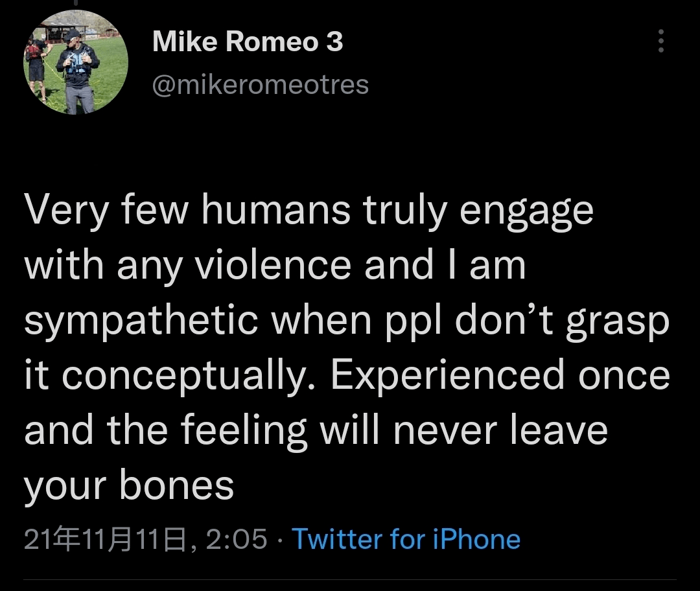Image resolution: width=700 pixels, height=591 pixels.
Task: Open the three-dot more options menu
Action: tap(660, 41)
